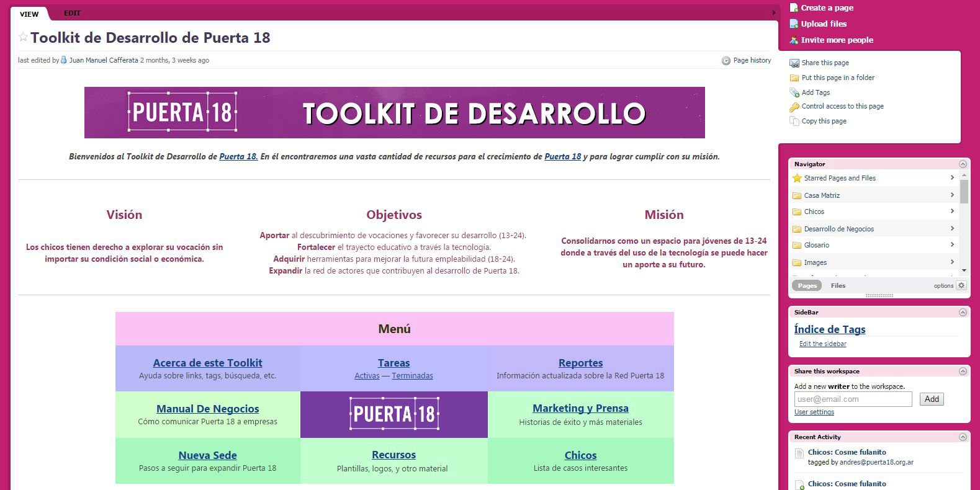Click the Desarrollo de Negocios folder icon

click(797, 229)
